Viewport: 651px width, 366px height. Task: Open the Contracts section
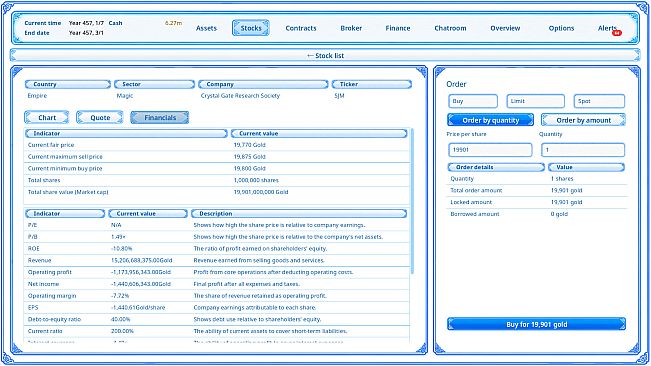pos(301,28)
